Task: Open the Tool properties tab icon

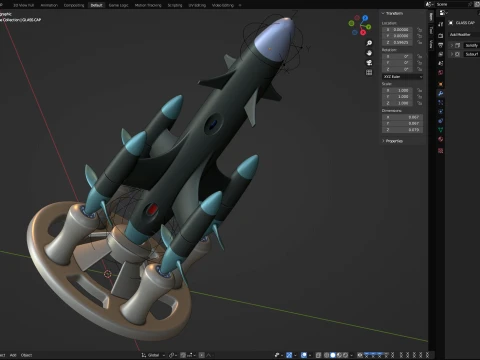Action: (441, 24)
